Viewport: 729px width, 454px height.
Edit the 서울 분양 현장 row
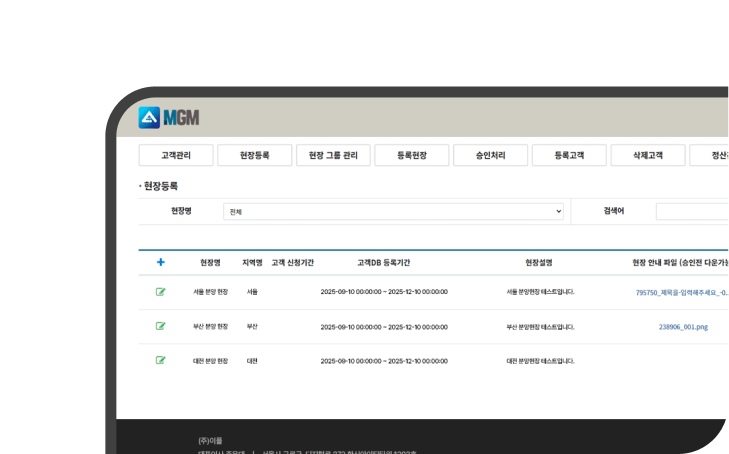[160, 292]
